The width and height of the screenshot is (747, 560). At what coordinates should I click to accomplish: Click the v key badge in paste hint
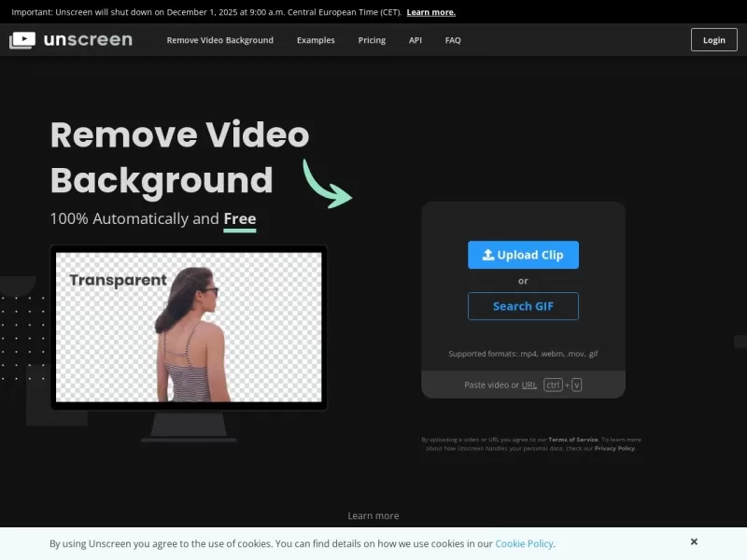(x=578, y=385)
